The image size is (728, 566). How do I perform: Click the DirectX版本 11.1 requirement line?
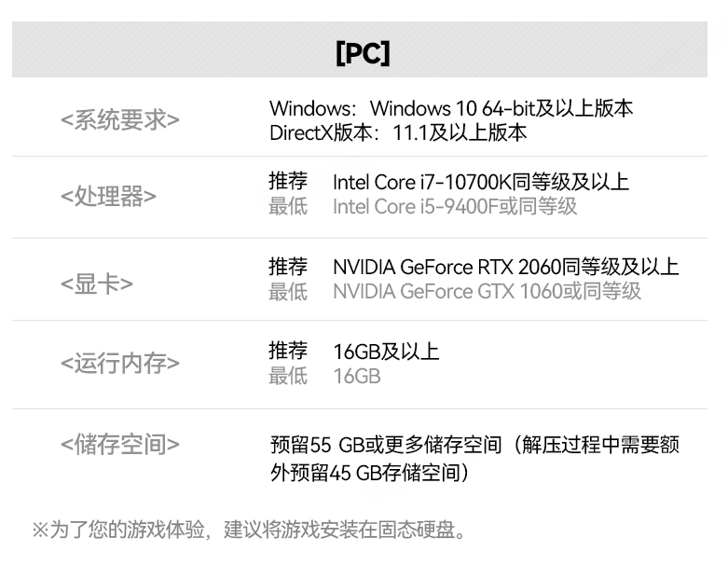tap(398, 132)
